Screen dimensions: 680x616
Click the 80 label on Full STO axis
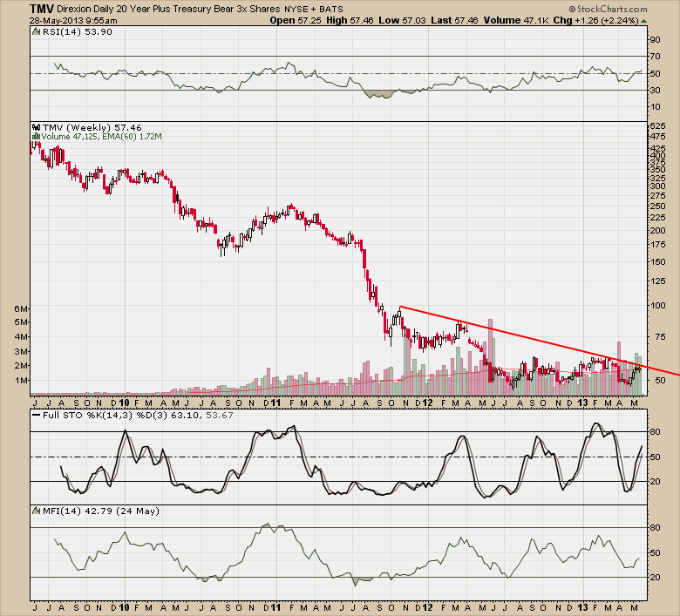655,432
